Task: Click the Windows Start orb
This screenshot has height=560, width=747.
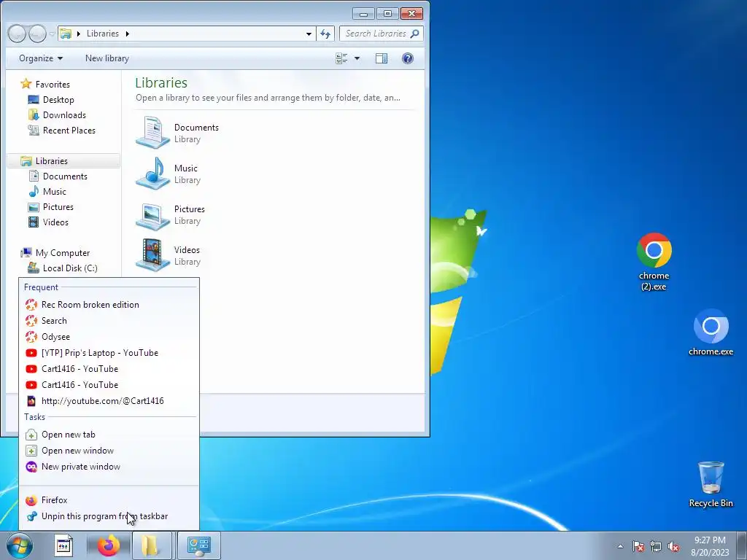Action: tap(19, 545)
